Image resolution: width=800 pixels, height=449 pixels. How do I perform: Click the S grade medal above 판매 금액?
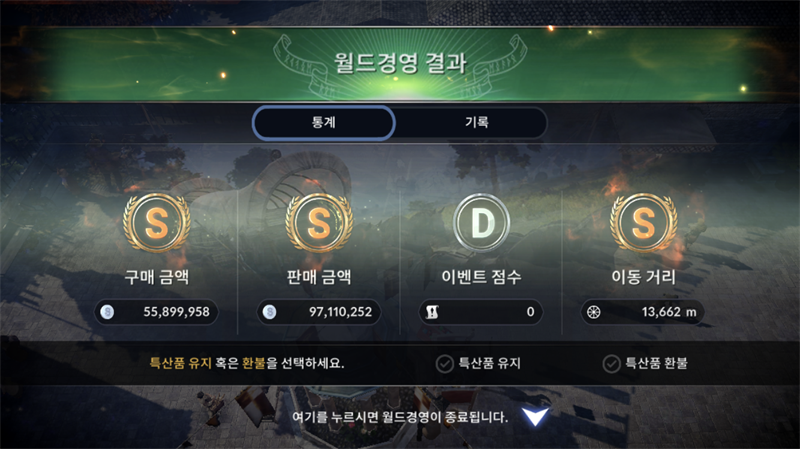coord(319,222)
